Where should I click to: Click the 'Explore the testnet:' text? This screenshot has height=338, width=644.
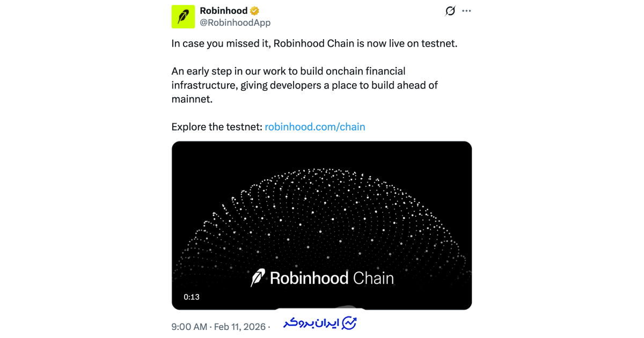point(217,127)
